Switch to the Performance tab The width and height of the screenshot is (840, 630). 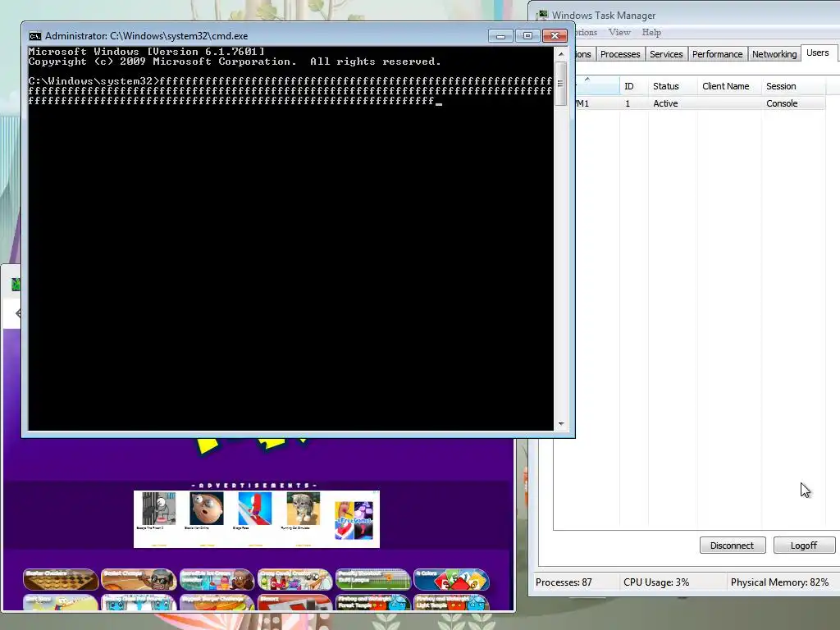point(717,54)
